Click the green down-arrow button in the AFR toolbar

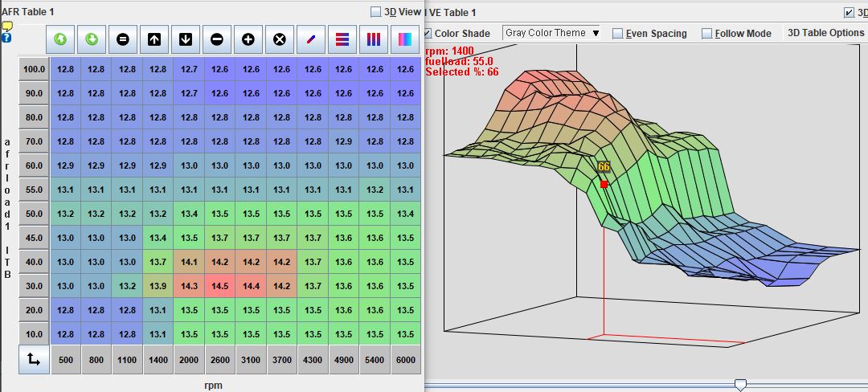(92, 39)
